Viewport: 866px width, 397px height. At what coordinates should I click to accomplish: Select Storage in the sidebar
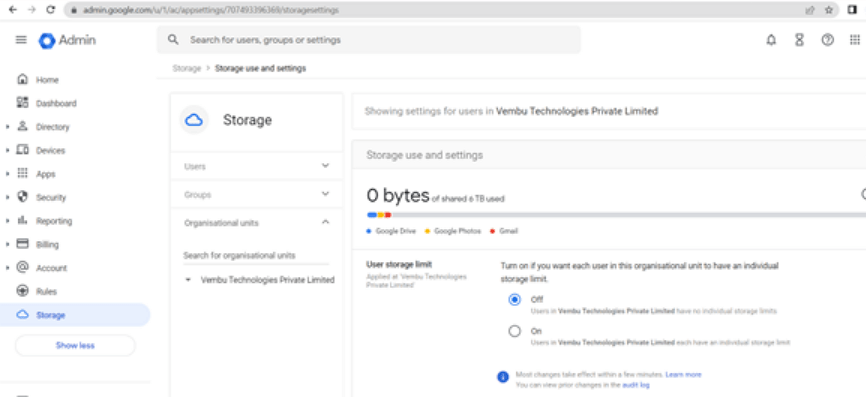pyautogui.click(x=75, y=315)
